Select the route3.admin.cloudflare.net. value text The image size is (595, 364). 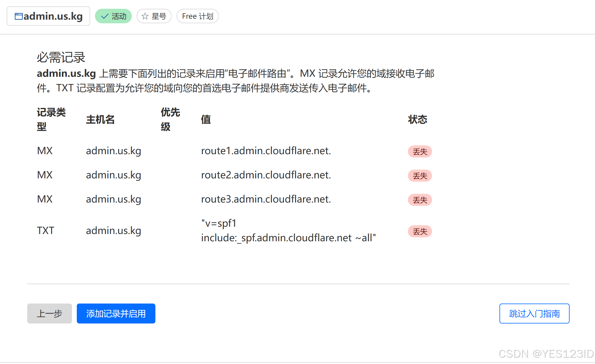click(266, 199)
